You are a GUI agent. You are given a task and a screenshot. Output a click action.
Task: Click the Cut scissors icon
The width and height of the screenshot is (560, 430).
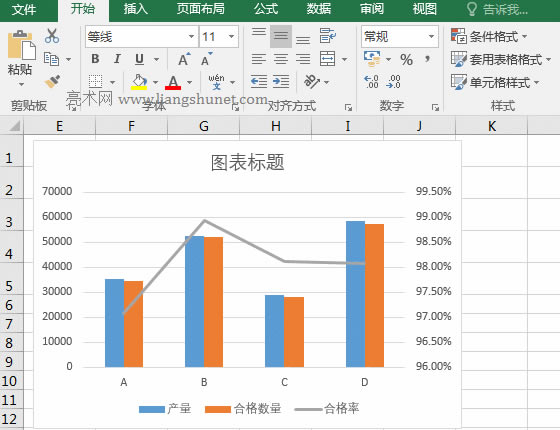pyautogui.click(x=52, y=36)
